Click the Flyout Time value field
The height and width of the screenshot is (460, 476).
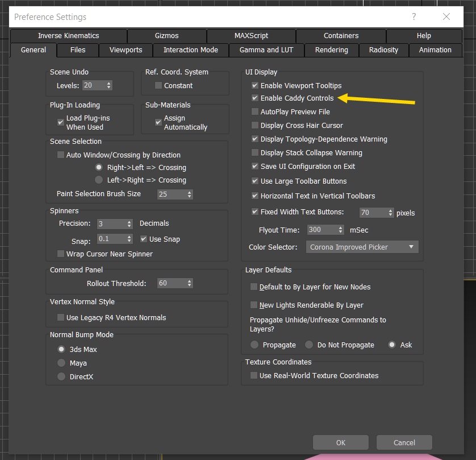(322, 230)
